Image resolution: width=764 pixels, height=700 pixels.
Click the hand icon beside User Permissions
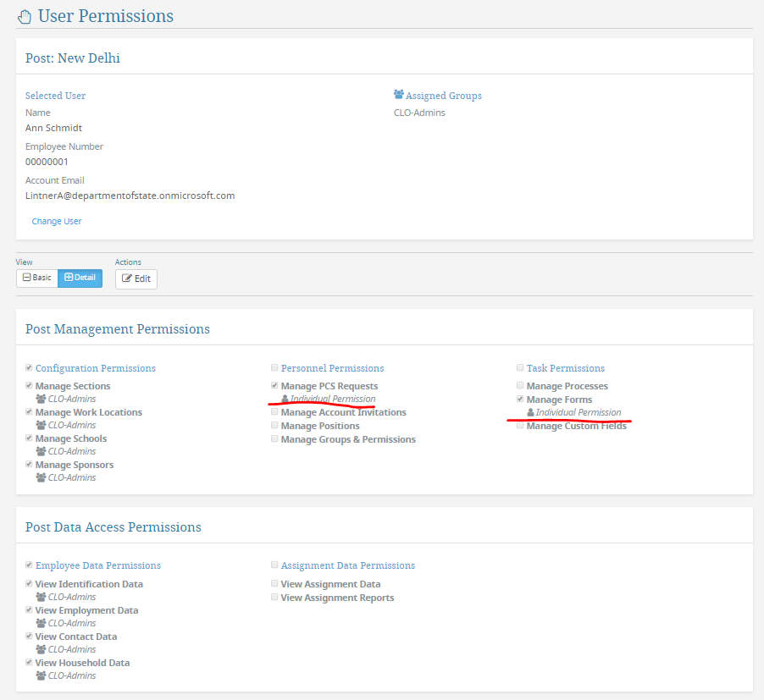point(25,17)
